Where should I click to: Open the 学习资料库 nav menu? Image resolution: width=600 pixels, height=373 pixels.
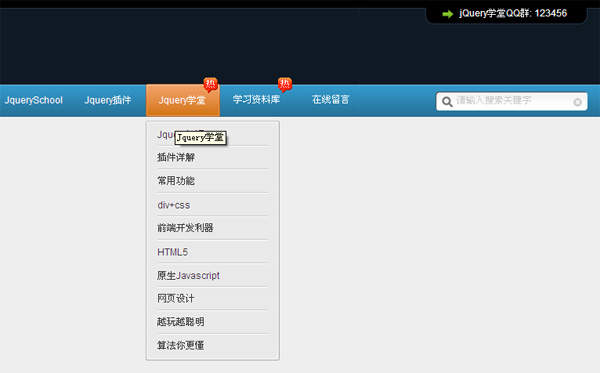point(256,100)
